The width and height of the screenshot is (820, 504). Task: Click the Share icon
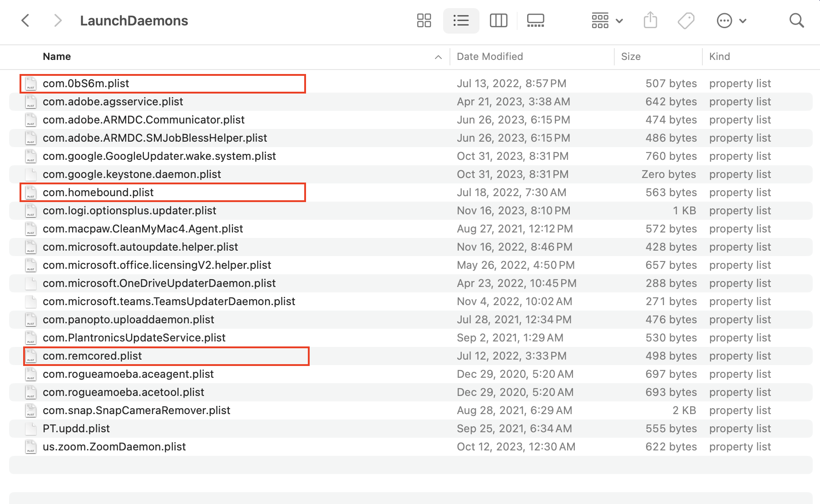650,20
